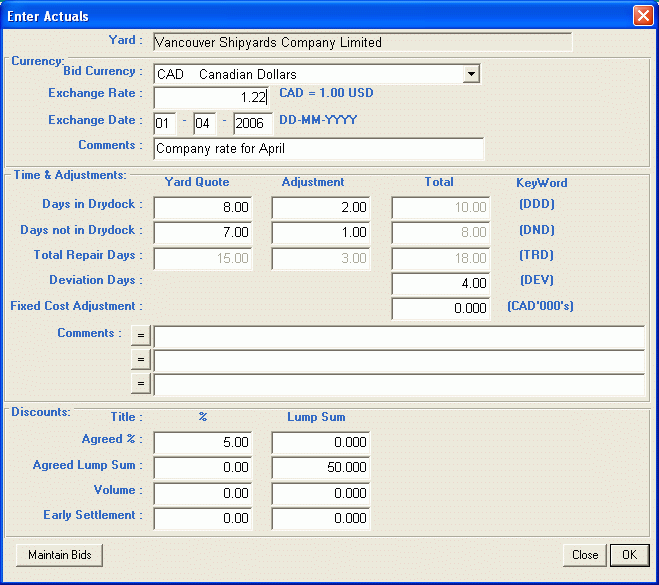Click Early Settlement percentage field
The height and width of the screenshot is (585, 659).
pyautogui.click(x=202, y=518)
